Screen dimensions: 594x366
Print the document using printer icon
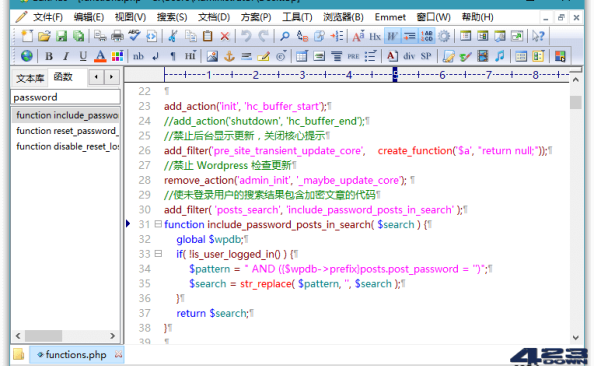point(117,36)
